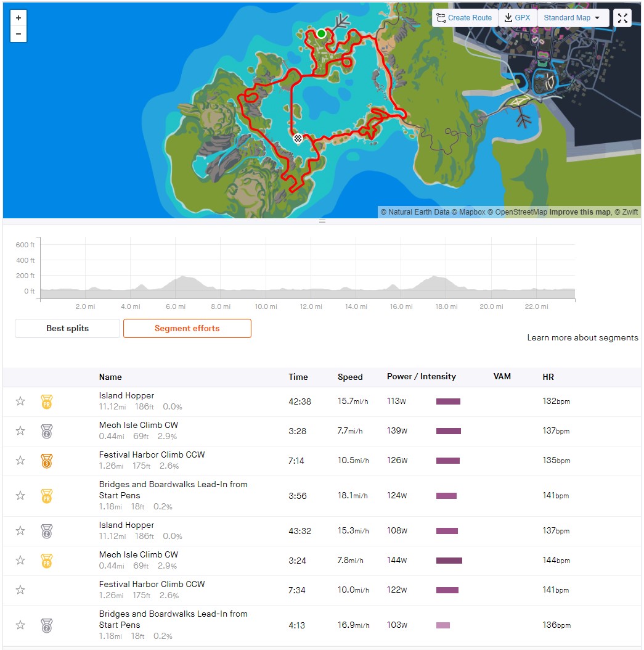The height and width of the screenshot is (650, 644).
Task: Open Bridges and Boardwalks Lead-In effort timed 3:56
Action: 173,490
